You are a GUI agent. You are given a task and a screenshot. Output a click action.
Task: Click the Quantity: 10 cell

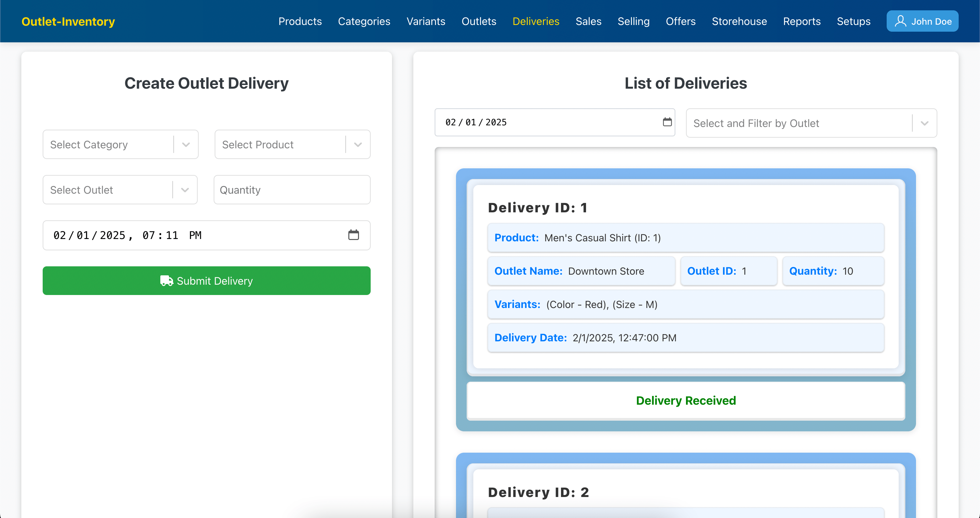click(x=833, y=271)
